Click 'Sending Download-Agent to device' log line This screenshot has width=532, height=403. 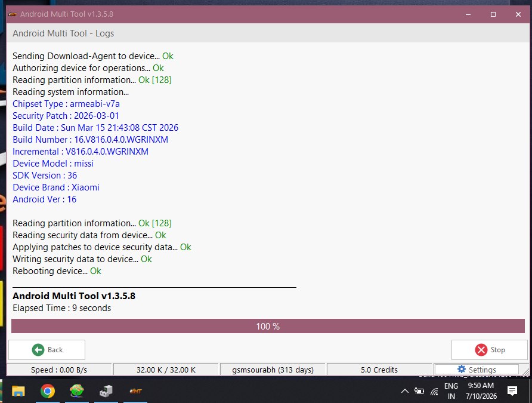tap(93, 56)
